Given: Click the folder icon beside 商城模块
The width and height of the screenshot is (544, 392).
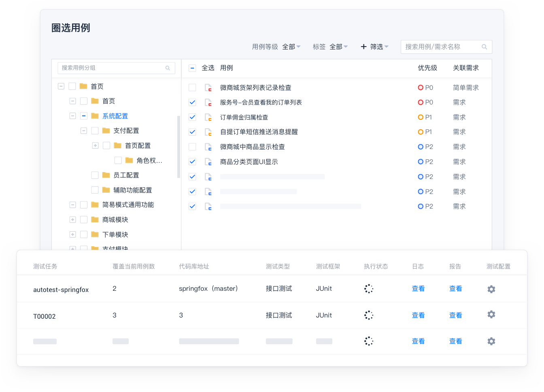Looking at the screenshot, I should (95, 219).
